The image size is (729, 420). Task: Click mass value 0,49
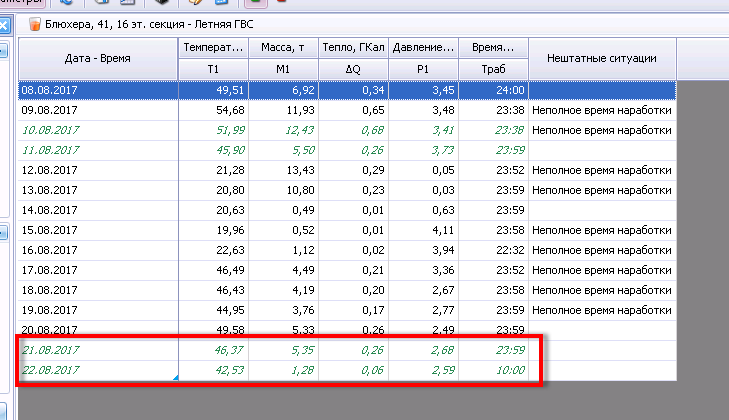(x=303, y=210)
